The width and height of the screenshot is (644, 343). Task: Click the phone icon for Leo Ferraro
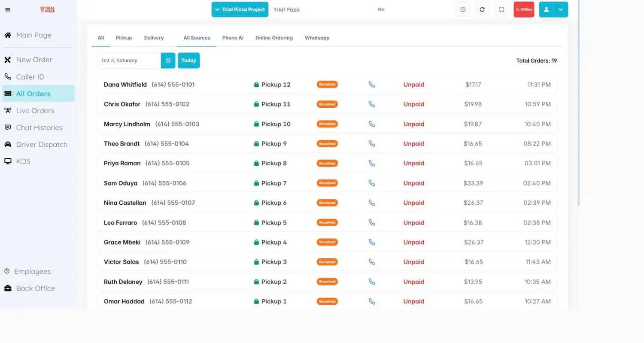tap(372, 223)
